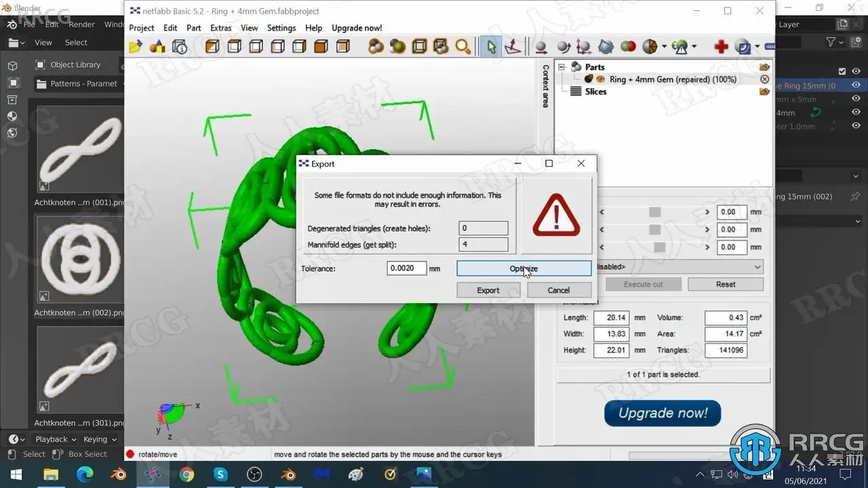The image size is (868, 488).
Task: Click the folder icon on the Slices row
Action: 765,91
